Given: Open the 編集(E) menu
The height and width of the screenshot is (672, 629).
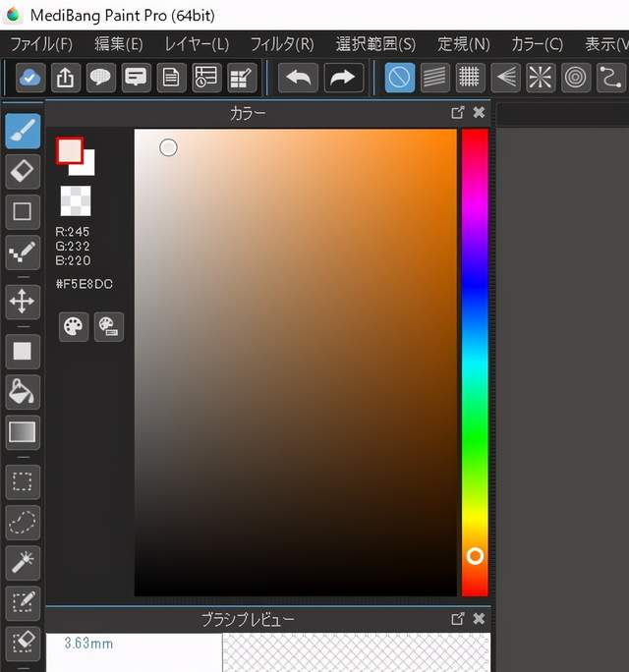Looking at the screenshot, I should pos(119,44).
